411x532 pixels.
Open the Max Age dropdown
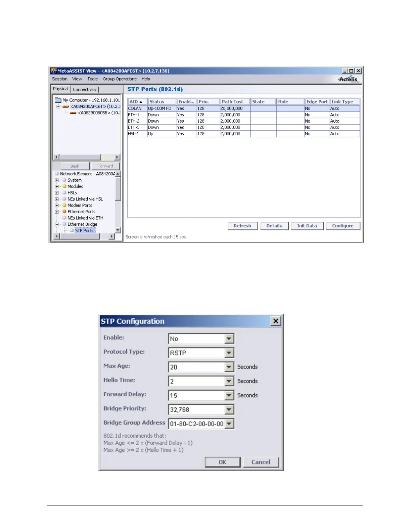(x=229, y=367)
